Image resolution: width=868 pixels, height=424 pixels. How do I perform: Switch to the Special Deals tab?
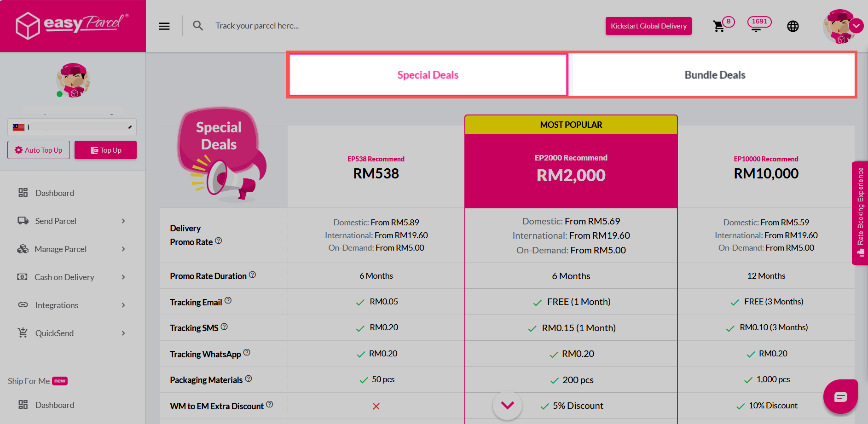click(x=428, y=75)
